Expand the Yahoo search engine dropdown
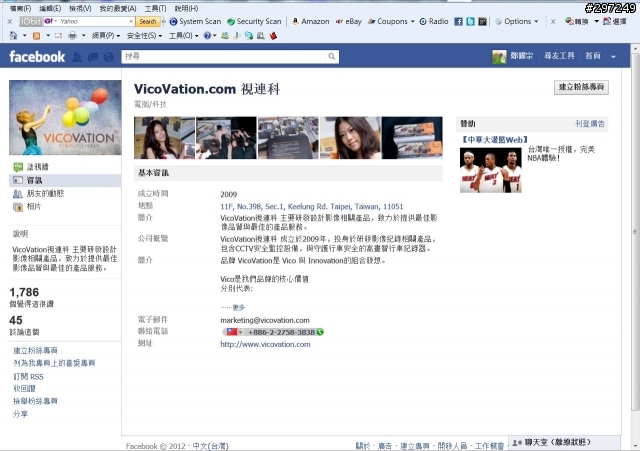 [x=131, y=21]
